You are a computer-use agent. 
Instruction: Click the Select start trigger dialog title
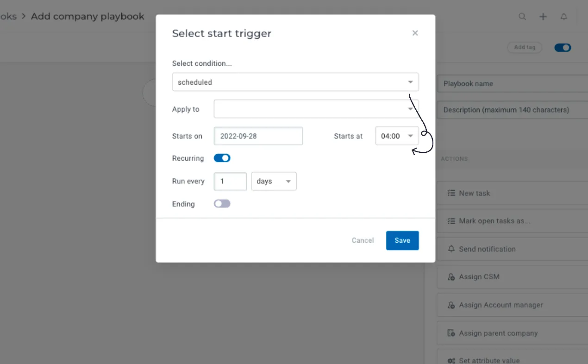222,33
